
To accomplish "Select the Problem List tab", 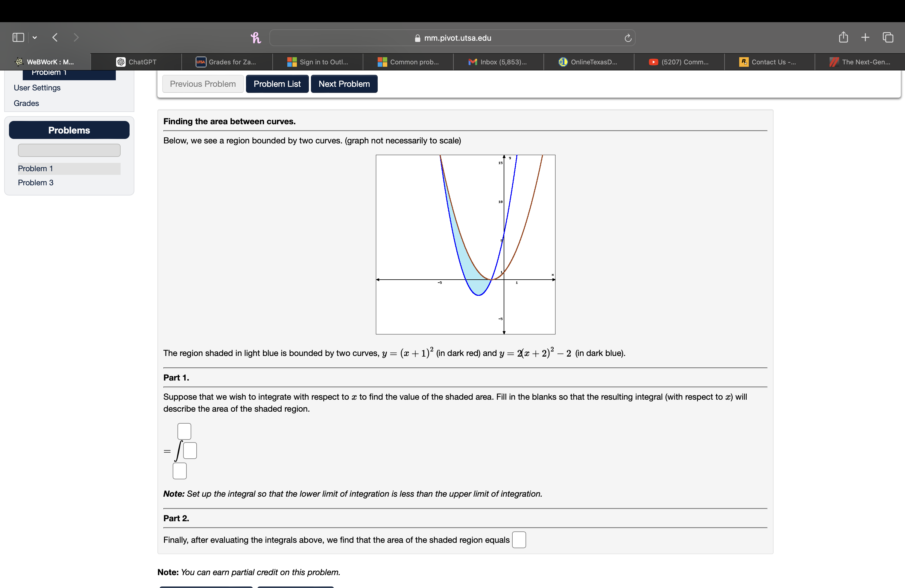I will [277, 83].
